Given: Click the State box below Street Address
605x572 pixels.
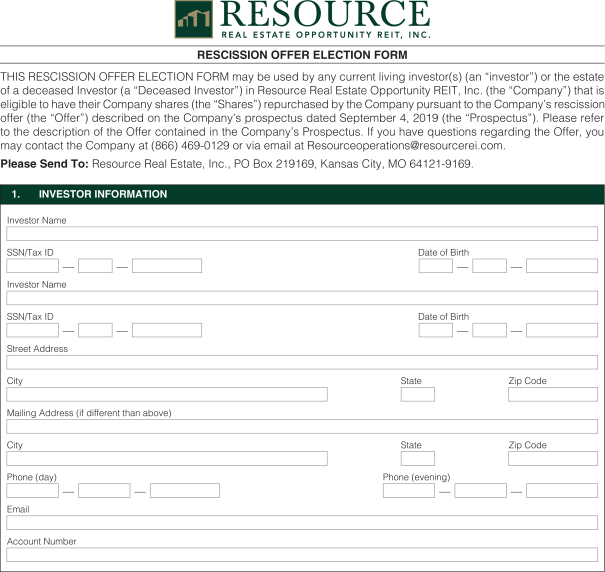Looking at the screenshot, I should point(417,394).
